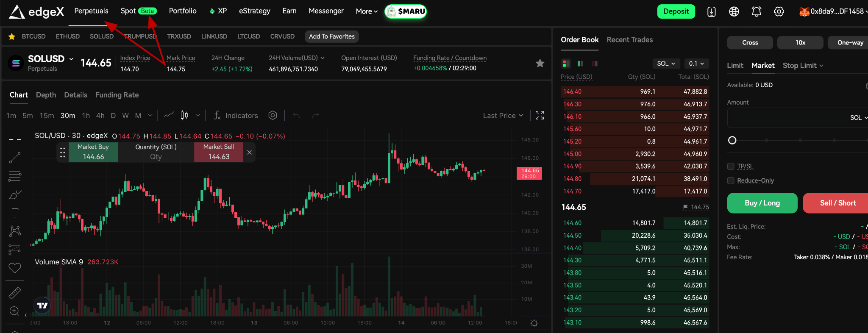Show asks only order book view
868x333 pixels.
pos(595,64)
